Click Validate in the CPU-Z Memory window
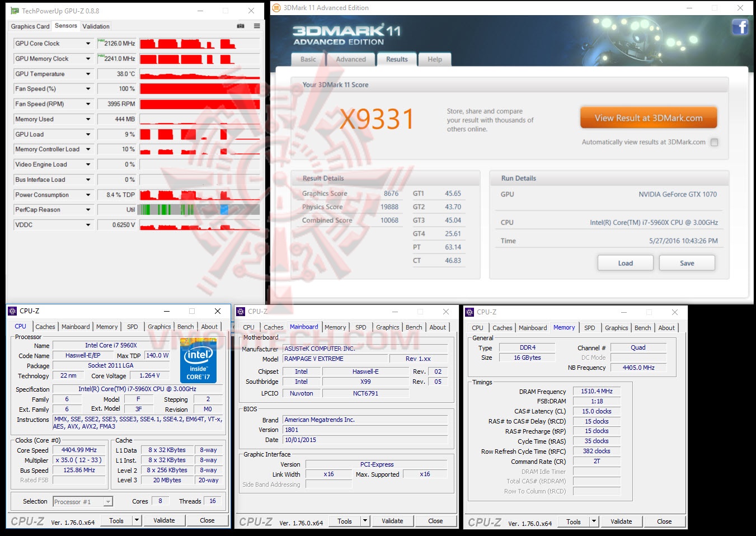This screenshot has height=536, width=756. 621,521
